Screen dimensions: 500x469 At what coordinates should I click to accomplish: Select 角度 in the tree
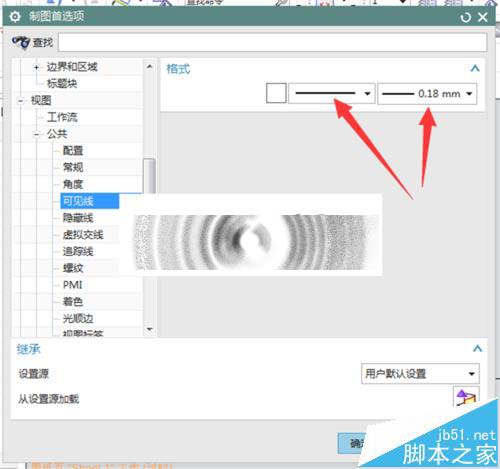(x=73, y=184)
